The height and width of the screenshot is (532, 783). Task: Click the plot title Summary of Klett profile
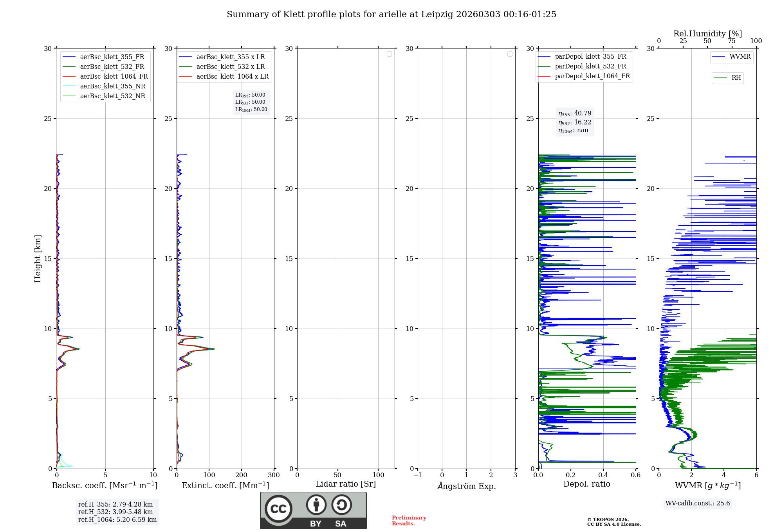click(x=391, y=14)
